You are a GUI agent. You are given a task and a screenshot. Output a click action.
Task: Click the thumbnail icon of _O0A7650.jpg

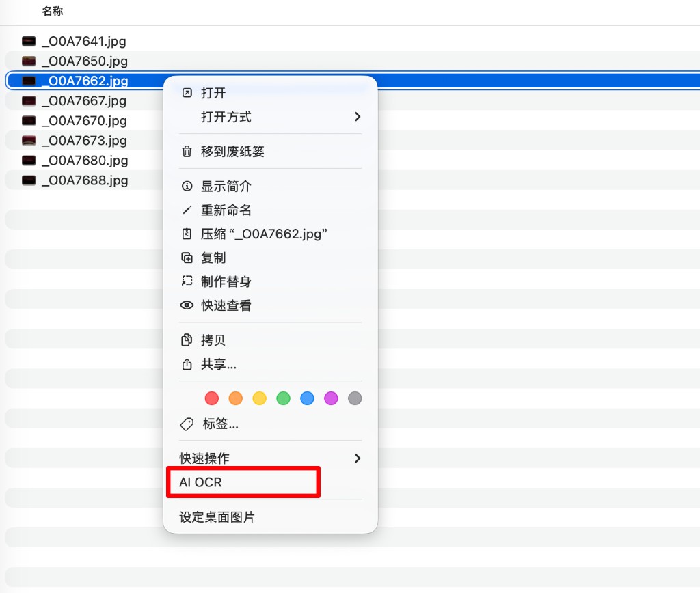coord(29,61)
